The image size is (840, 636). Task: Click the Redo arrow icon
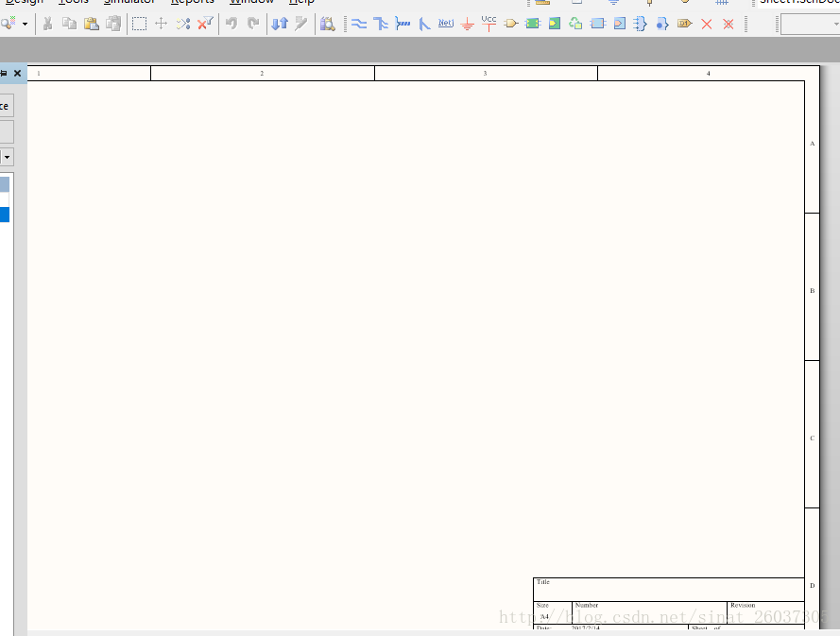pos(253,24)
